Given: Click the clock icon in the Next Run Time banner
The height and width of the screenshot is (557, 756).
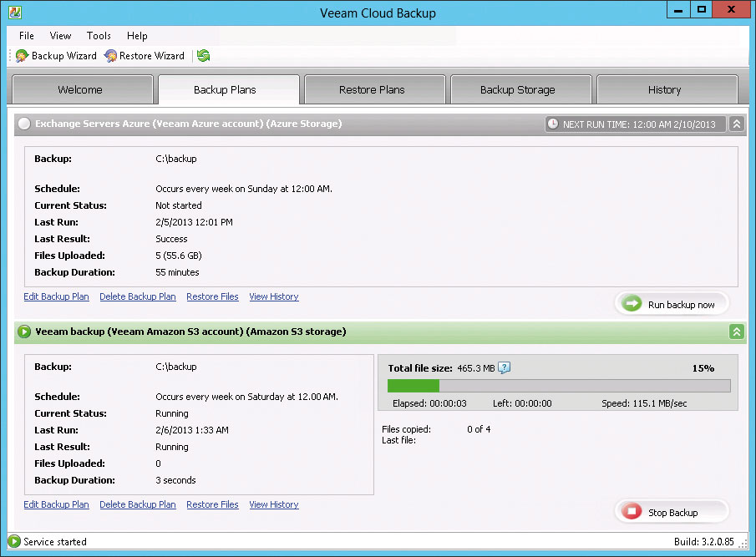Looking at the screenshot, I should (552, 123).
